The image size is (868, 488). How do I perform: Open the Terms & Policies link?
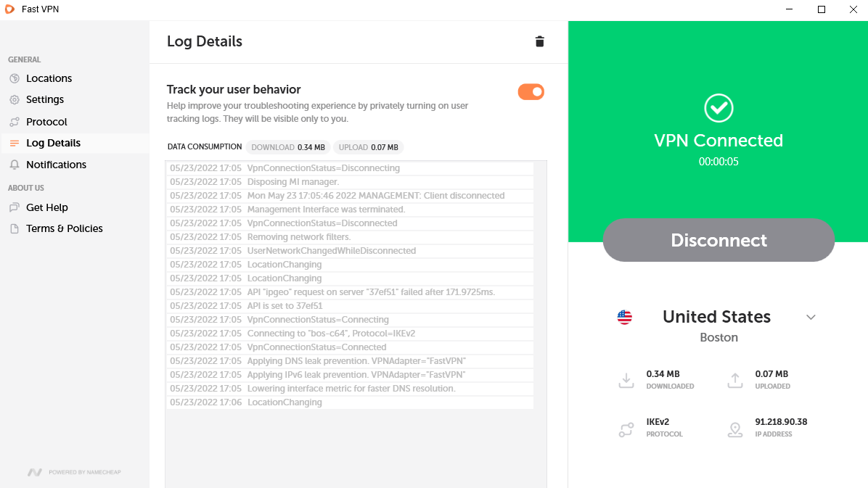pos(64,228)
